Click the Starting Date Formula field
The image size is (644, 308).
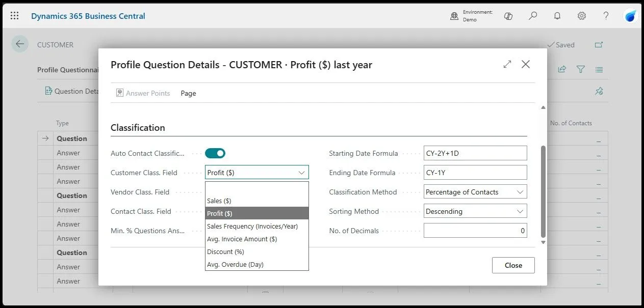click(x=475, y=153)
